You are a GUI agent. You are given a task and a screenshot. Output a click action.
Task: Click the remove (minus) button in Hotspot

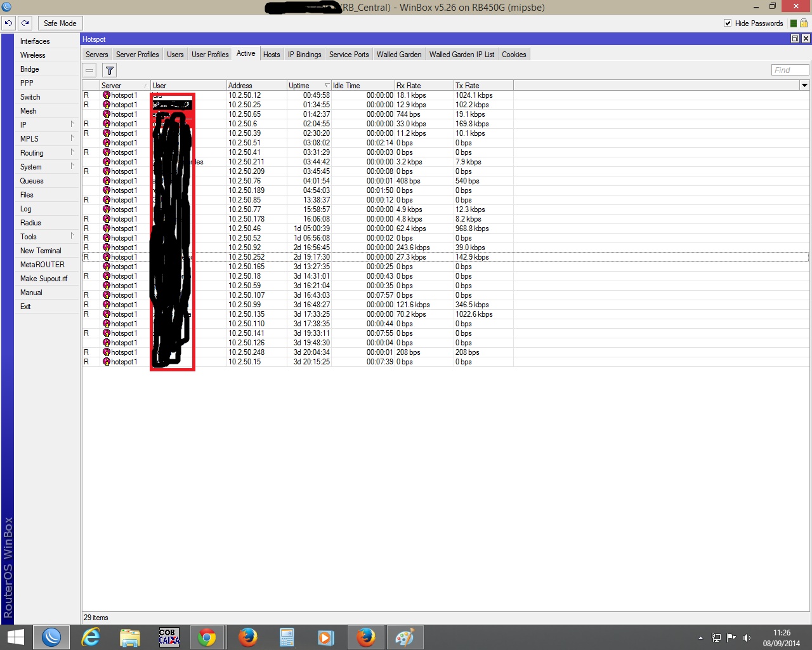[89, 70]
